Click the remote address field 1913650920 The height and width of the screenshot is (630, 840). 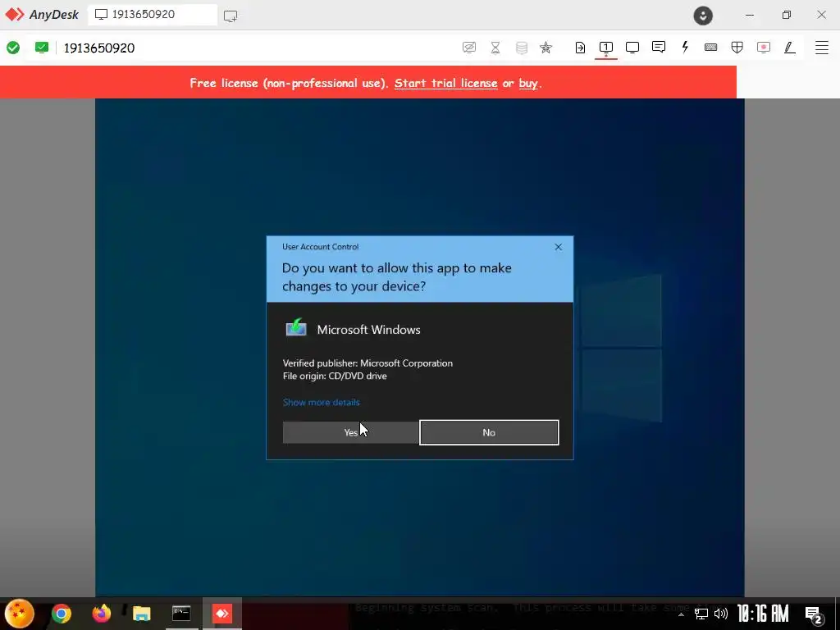coord(99,48)
